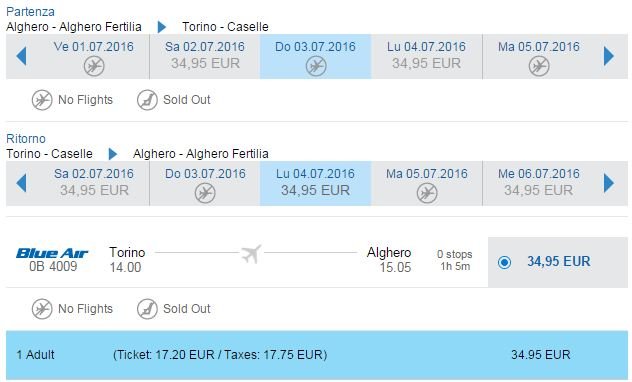Click the 1 Adult fare summary bar

[317, 355]
